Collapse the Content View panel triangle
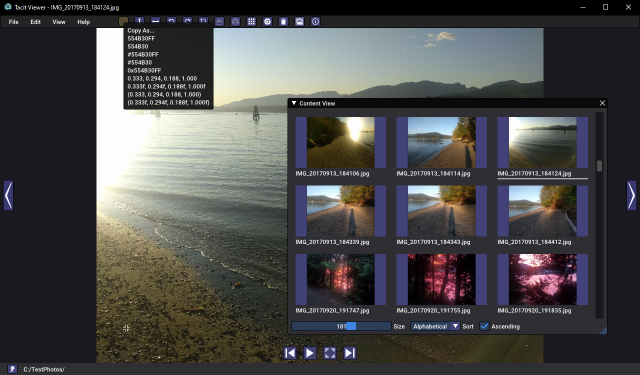Viewport: 640px width, 375px height. (x=294, y=103)
